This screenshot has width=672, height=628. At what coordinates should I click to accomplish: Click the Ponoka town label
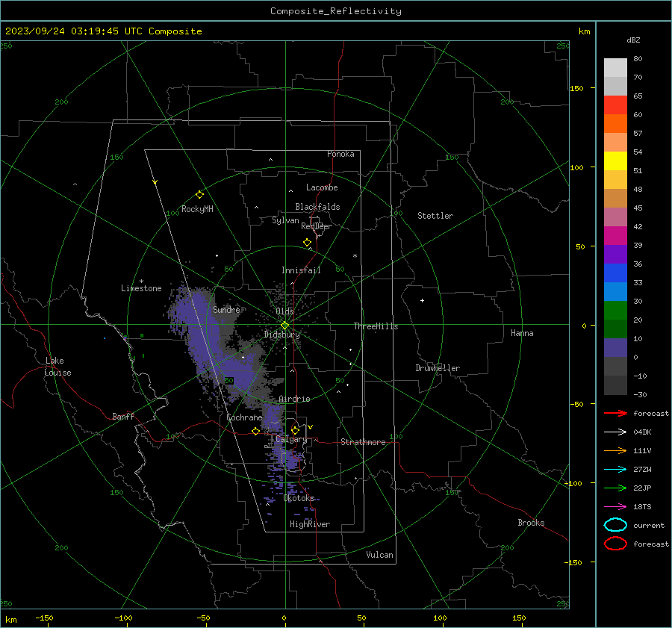pyautogui.click(x=340, y=155)
